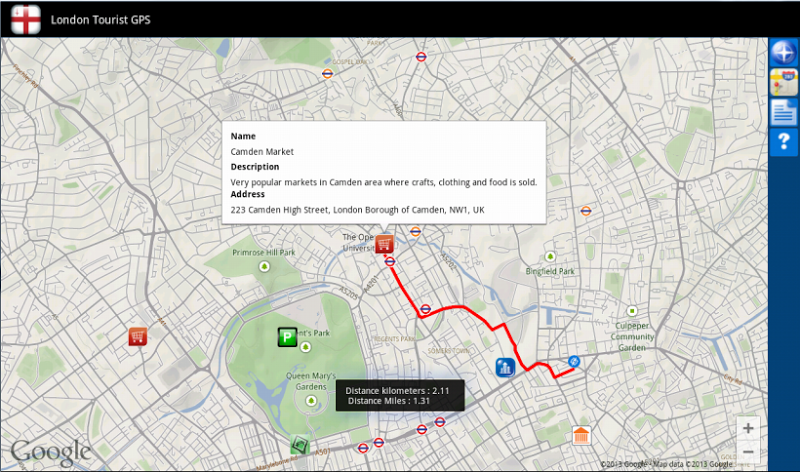The width and height of the screenshot is (800, 472).
Task: Click the Bingfield Park map label
Action: tap(550, 271)
